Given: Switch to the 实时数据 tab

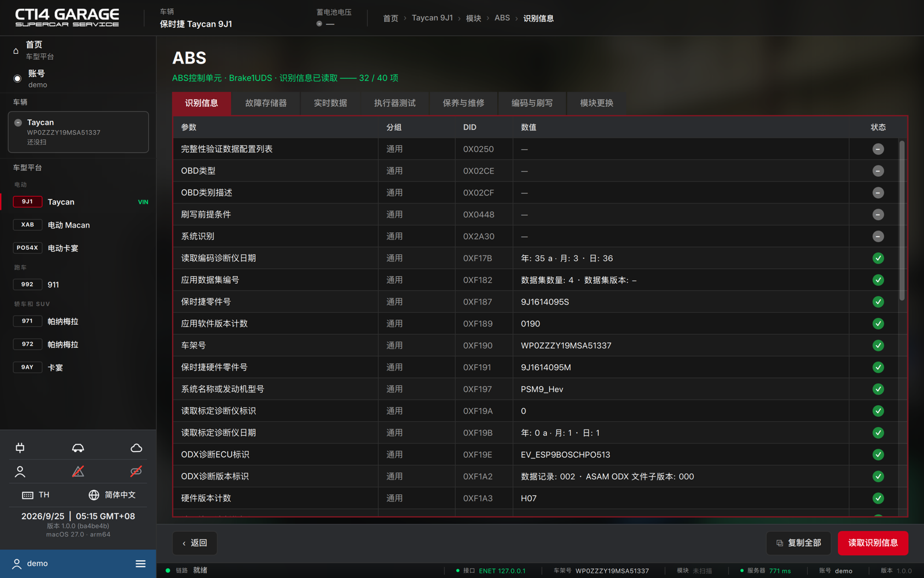Looking at the screenshot, I should pos(330,103).
